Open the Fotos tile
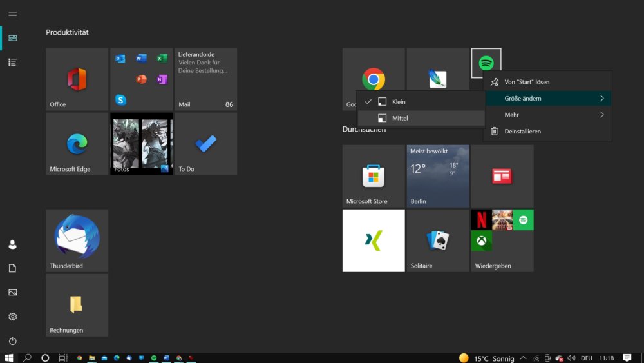 point(141,144)
